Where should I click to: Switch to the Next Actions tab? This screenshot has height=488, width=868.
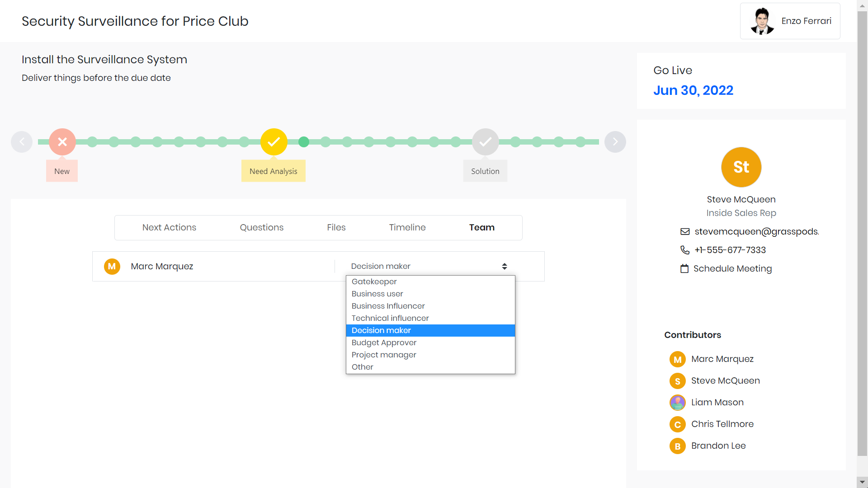pos(169,227)
